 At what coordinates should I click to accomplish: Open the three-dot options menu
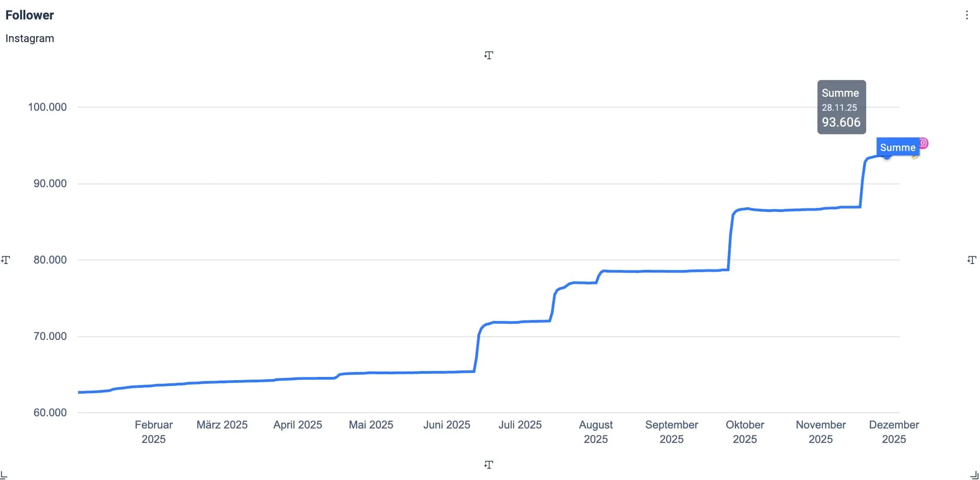967,15
